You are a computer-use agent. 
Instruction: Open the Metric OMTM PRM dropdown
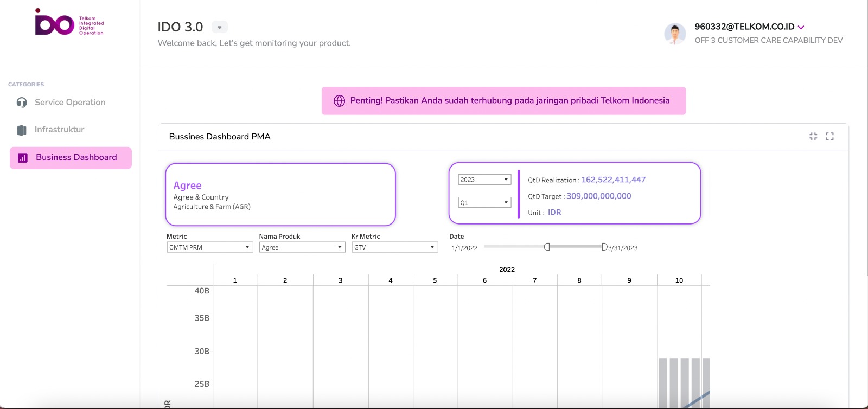click(209, 247)
